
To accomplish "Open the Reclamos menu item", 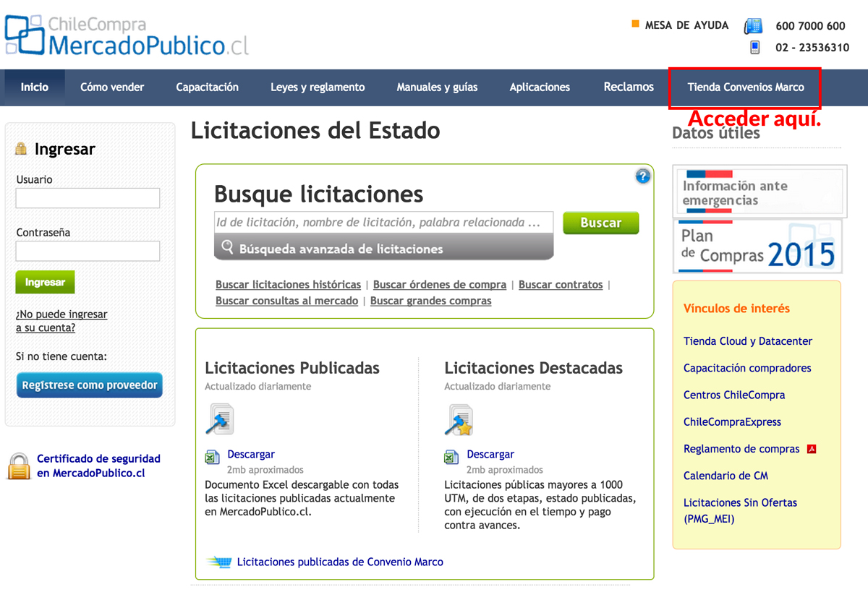I will click(629, 87).
